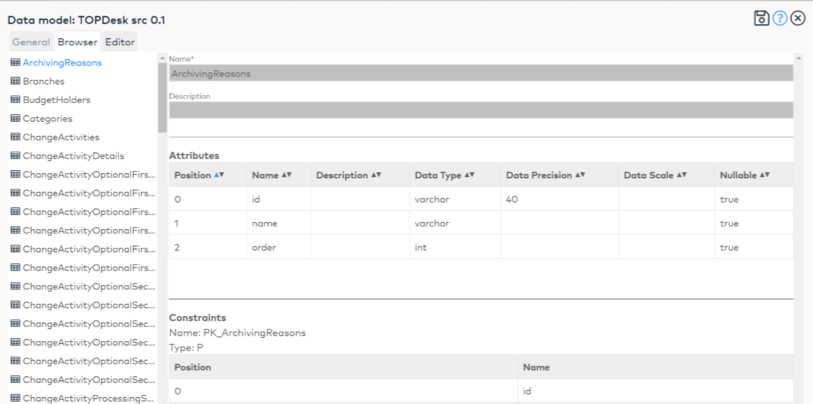Open the help question mark icon

(x=780, y=18)
